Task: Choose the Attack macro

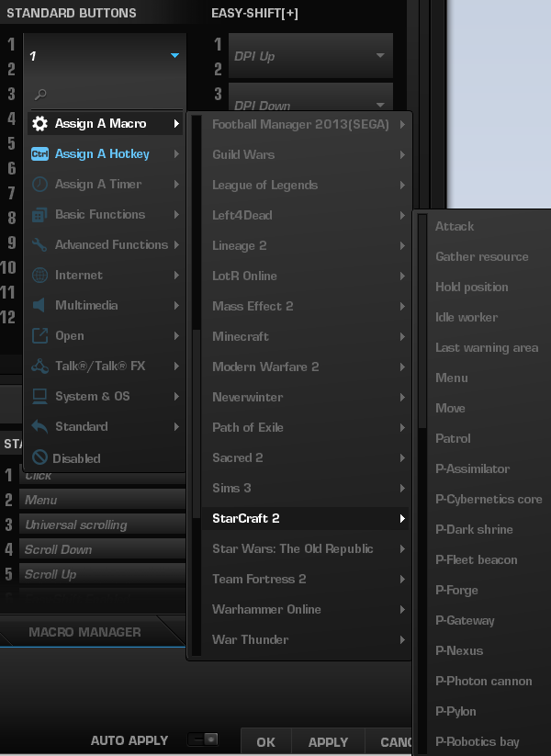Action: pyautogui.click(x=455, y=227)
